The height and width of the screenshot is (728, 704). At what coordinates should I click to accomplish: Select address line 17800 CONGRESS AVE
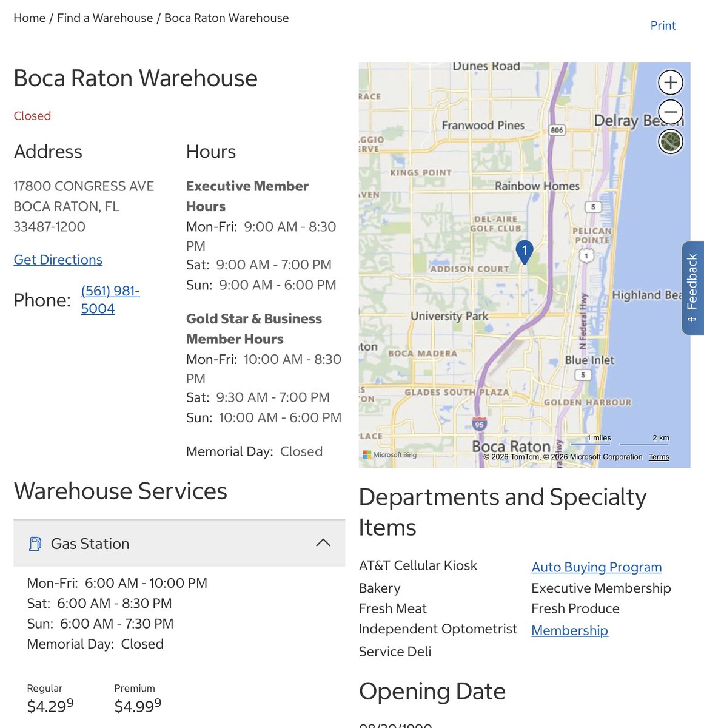(x=84, y=186)
